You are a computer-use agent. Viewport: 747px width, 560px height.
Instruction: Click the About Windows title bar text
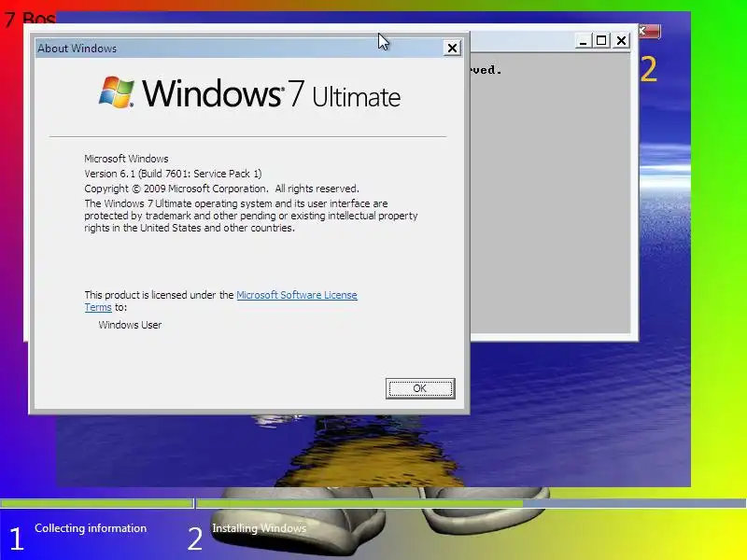78,49
